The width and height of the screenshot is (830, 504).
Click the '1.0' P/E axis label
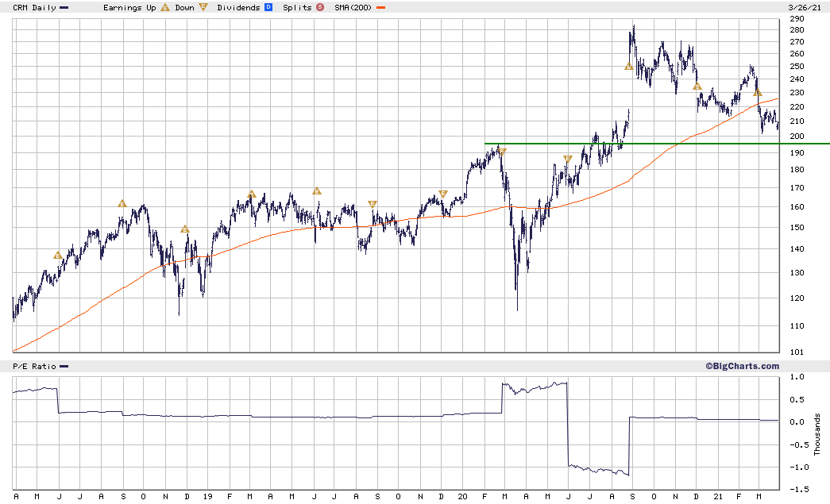[x=797, y=376]
